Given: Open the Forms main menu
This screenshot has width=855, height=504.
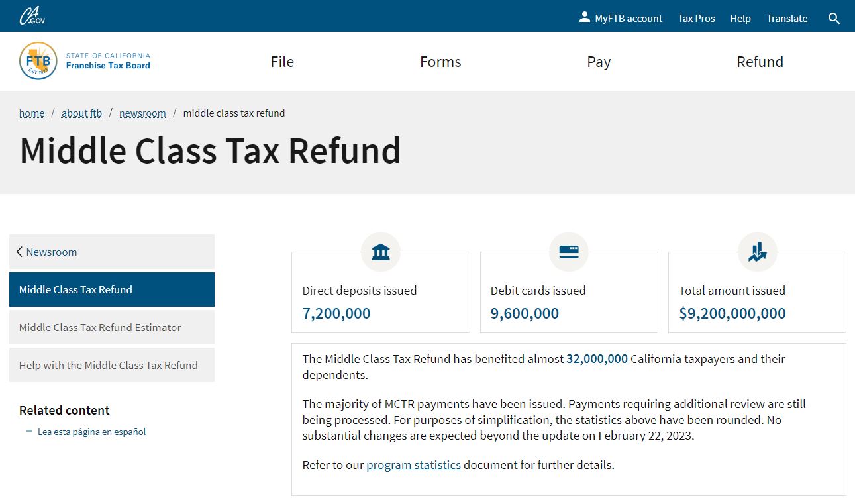Looking at the screenshot, I should [x=440, y=62].
